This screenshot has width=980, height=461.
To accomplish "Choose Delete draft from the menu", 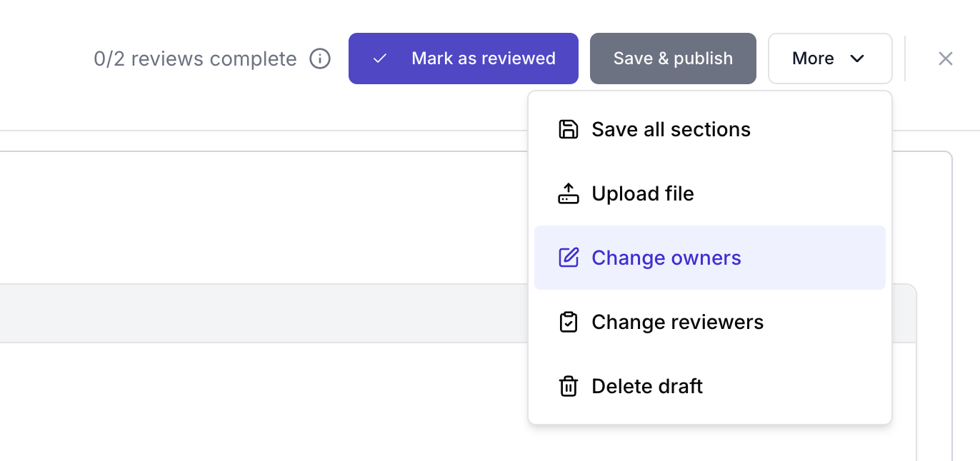I will coord(710,386).
